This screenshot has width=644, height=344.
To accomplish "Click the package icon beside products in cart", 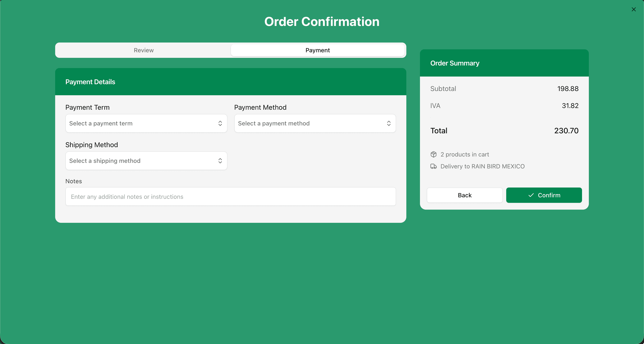I will tap(434, 154).
